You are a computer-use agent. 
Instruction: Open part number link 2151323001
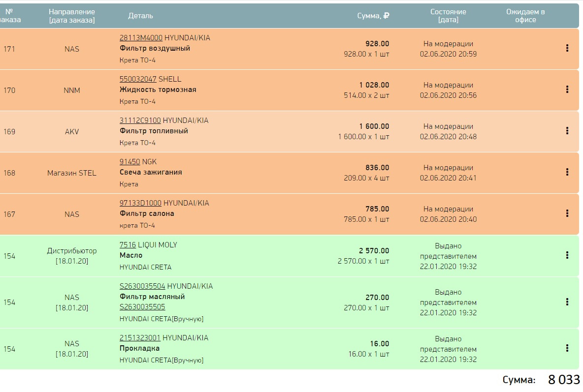[140, 338]
